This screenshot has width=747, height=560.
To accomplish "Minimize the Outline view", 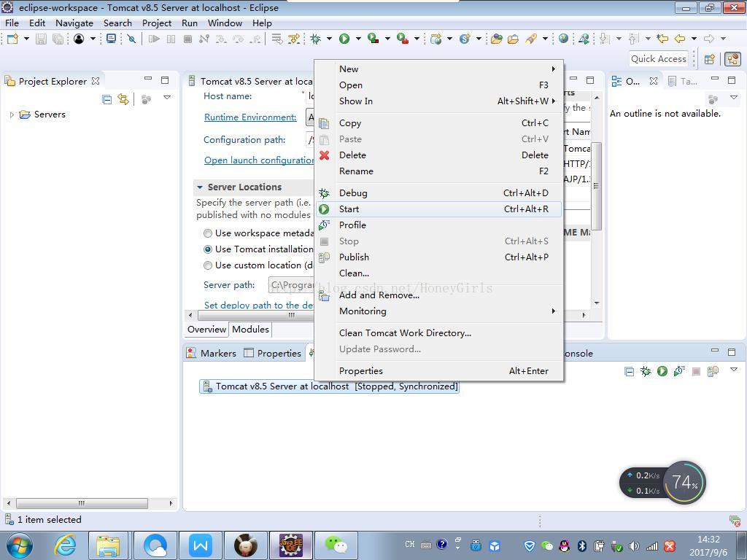I will click(x=715, y=79).
